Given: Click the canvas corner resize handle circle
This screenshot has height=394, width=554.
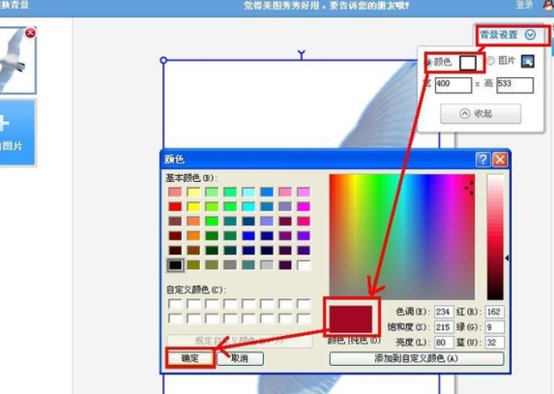Looking at the screenshot, I should [163, 60].
